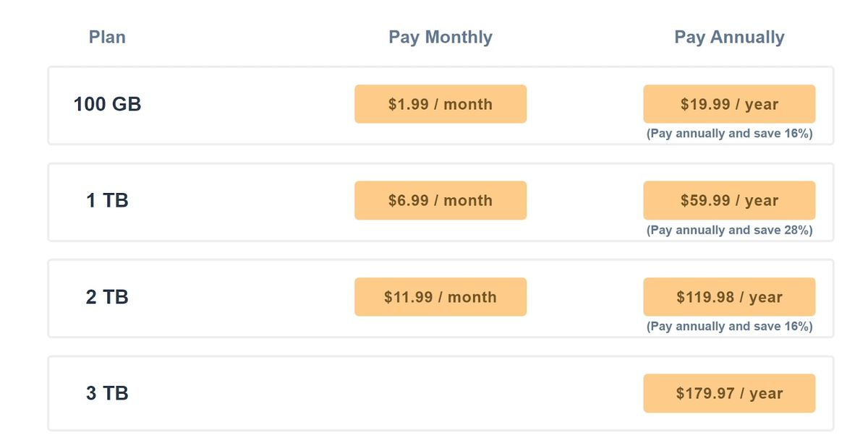Screen dimensions: 868x443
Task: Select the 3 TB plan name
Action: pos(107,393)
